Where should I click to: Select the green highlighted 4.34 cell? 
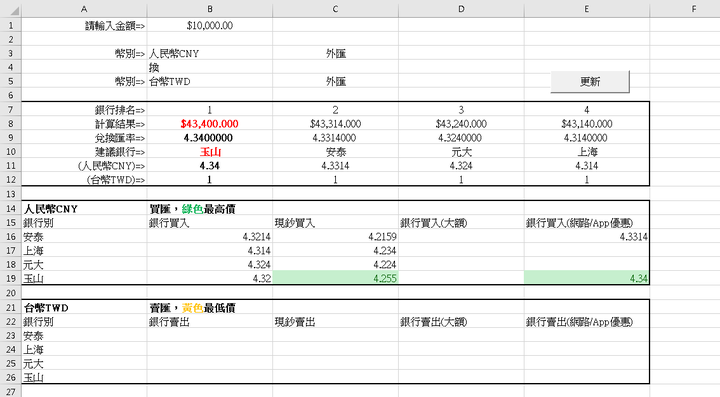tap(587, 278)
